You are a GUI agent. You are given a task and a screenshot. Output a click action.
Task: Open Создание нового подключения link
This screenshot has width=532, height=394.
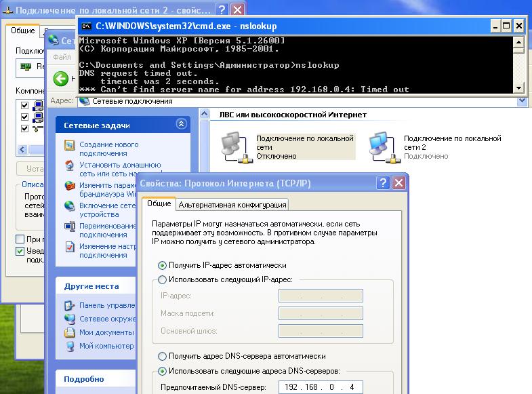(109, 149)
